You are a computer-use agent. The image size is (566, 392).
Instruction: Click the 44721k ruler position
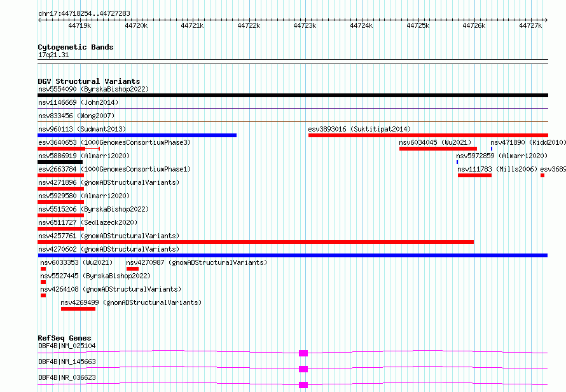click(x=192, y=25)
